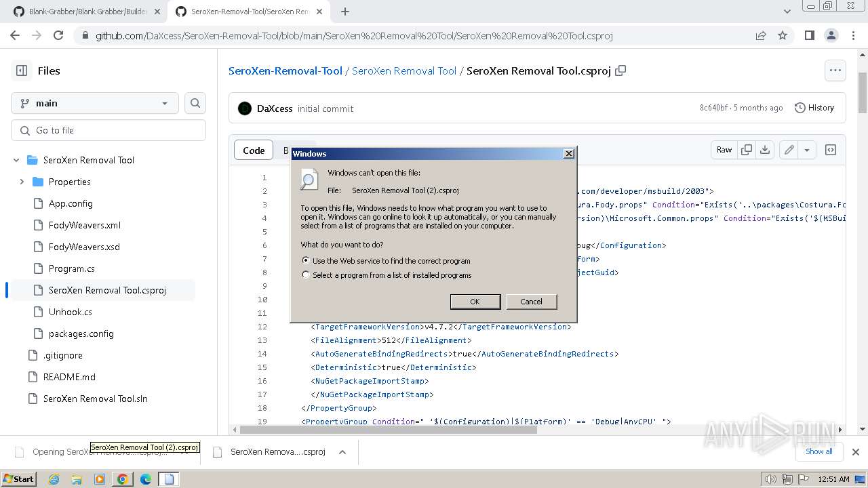Image resolution: width=868 pixels, height=488 pixels.
Task: Copy file path icon next to filename
Action: click(x=620, y=70)
